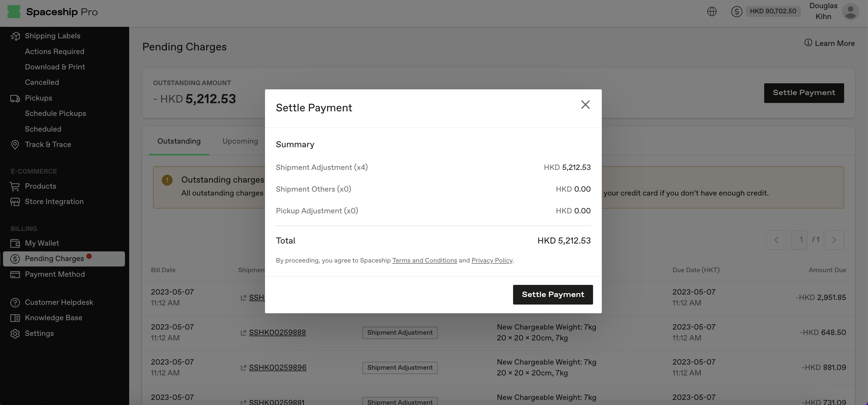Click the external link icon beside SSHK00259888
Screen dimensions: 868x405
244,333
